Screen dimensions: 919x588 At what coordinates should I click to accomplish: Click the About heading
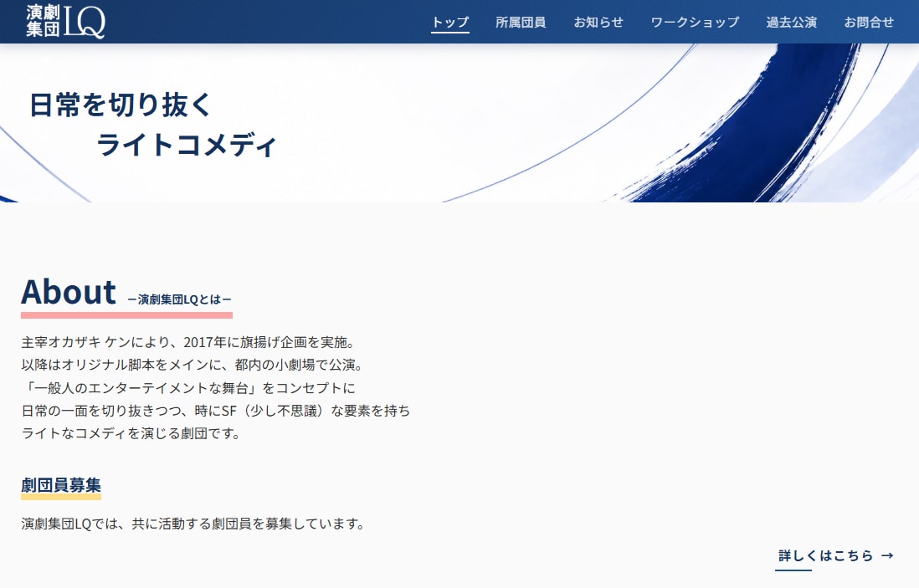(x=69, y=292)
